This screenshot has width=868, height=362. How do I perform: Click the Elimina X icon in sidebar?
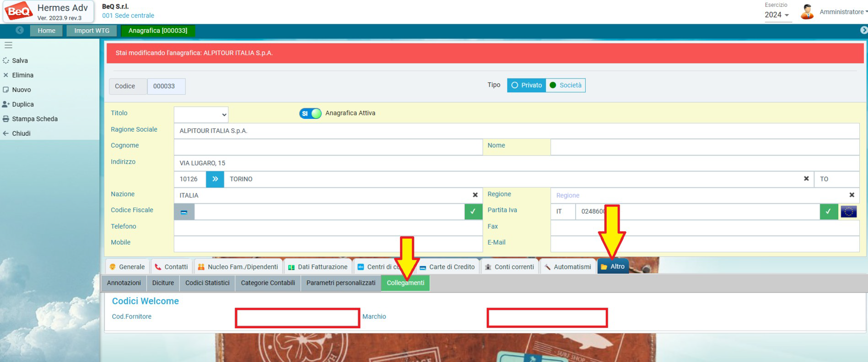[x=6, y=75]
